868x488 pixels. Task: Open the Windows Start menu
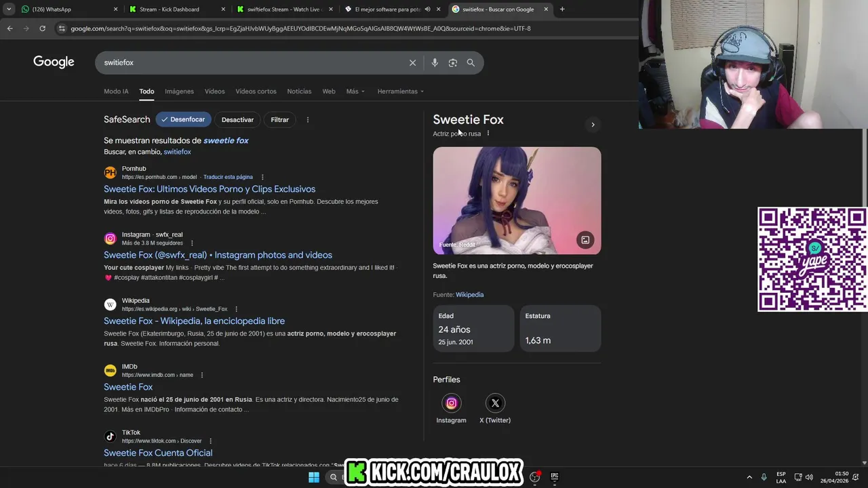pyautogui.click(x=314, y=477)
